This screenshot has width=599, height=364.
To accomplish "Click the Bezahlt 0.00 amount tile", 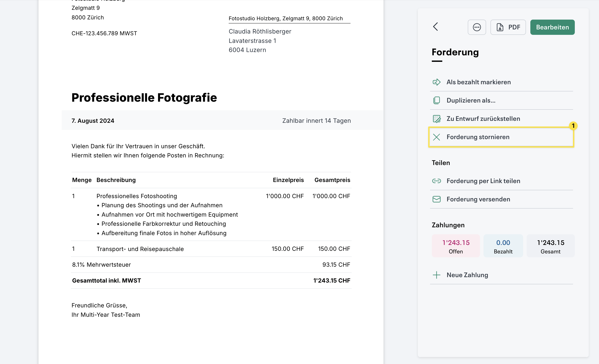I will click(503, 246).
